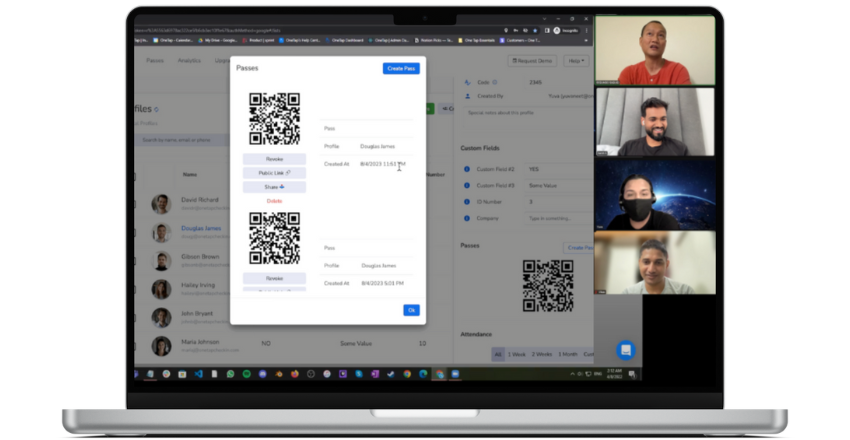The height and width of the screenshot is (440, 850).
Task: Click the info icon beside Custom Field #2
Action: click(x=466, y=168)
